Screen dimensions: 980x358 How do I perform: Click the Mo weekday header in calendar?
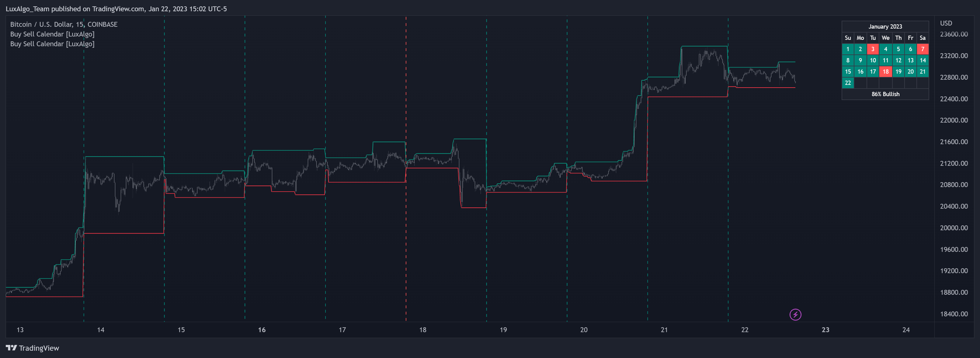pos(860,38)
